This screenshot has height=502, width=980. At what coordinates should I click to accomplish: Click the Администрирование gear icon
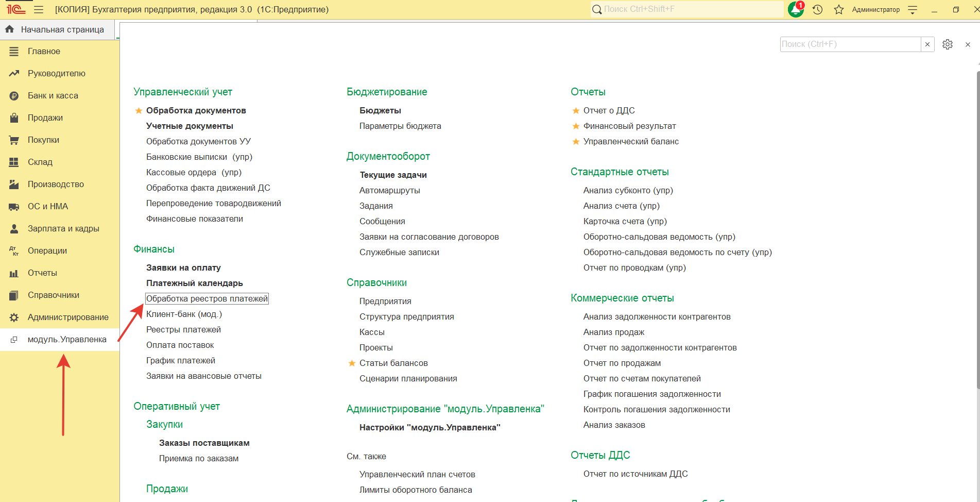pos(14,317)
